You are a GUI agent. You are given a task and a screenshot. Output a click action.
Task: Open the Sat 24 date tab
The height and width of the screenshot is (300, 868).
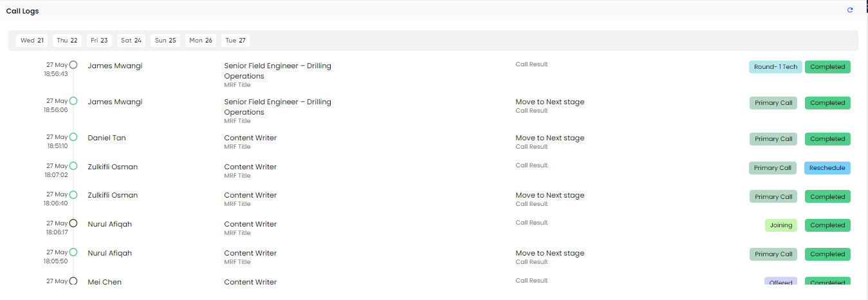[131, 41]
